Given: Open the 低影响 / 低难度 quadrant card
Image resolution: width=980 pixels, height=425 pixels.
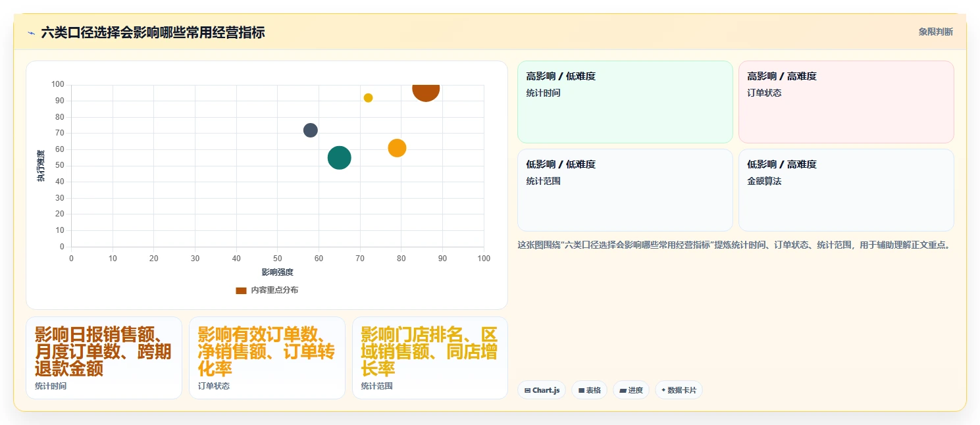Looking at the screenshot, I should click(x=625, y=190).
